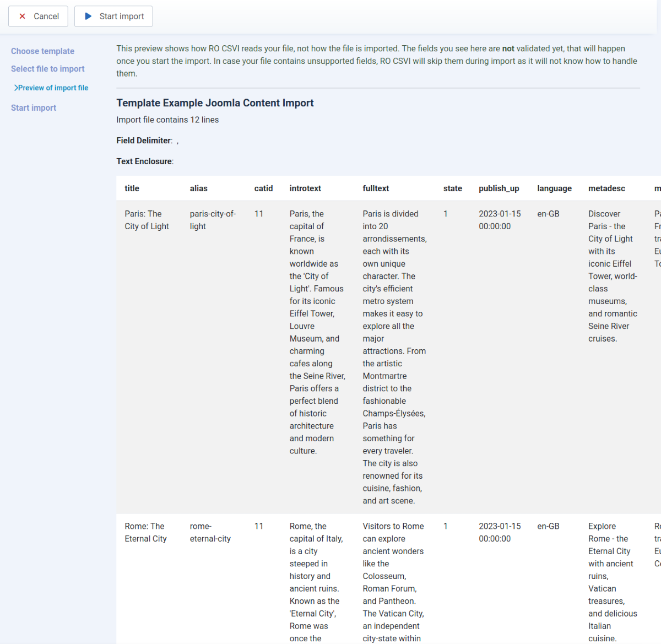The image size is (661, 644).
Task: Click the catid column header
Action: pyautogui.click(x=263, y=188)
